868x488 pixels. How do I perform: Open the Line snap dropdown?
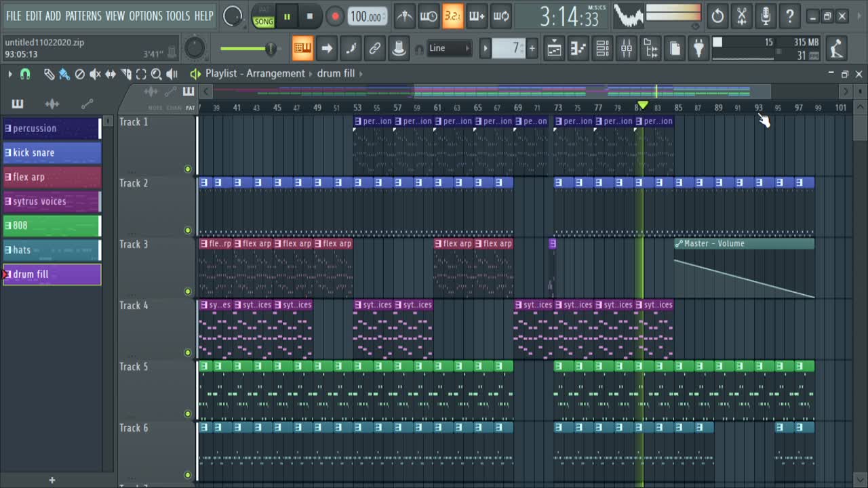[449, 48]
